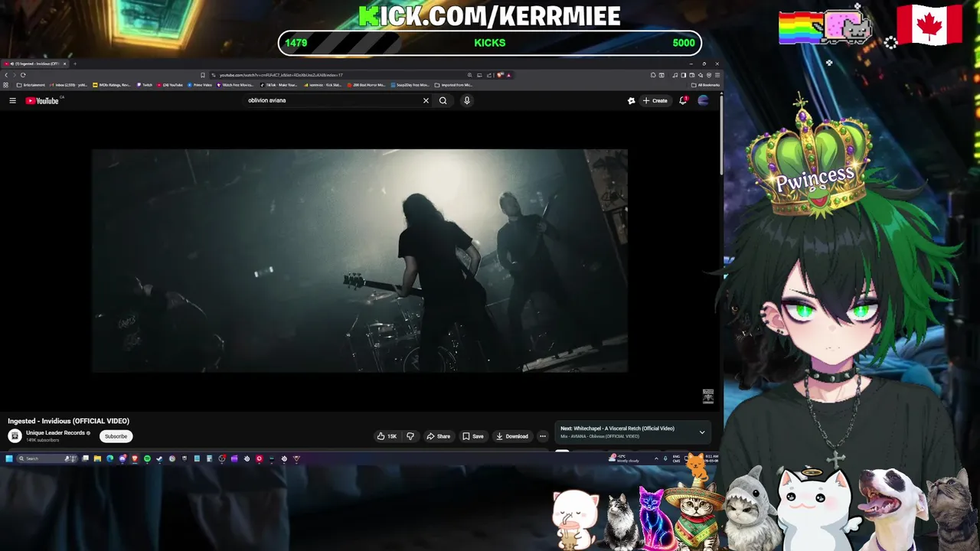Open the YouTube guide hamburger menu
The width and height of the screenshot is (980, 551).
click(12, 100)
